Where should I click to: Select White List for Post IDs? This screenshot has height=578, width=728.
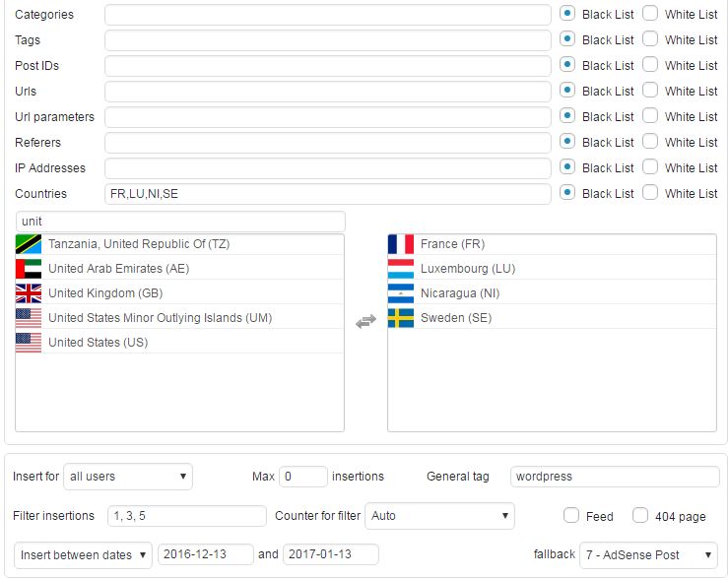650,65
